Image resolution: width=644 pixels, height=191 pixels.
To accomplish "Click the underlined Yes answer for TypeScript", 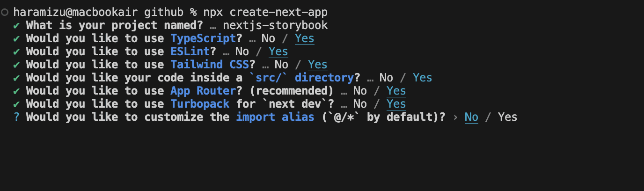I will click(305, 38).
